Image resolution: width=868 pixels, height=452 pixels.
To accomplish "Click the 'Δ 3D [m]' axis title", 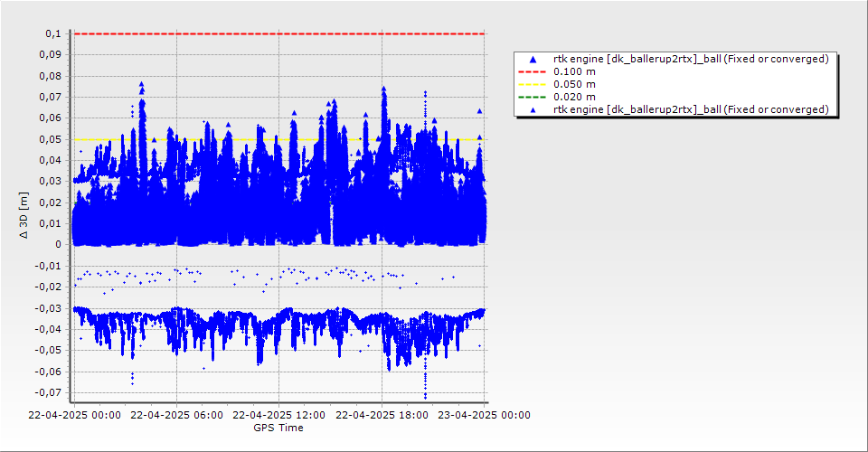I will 24,216.
